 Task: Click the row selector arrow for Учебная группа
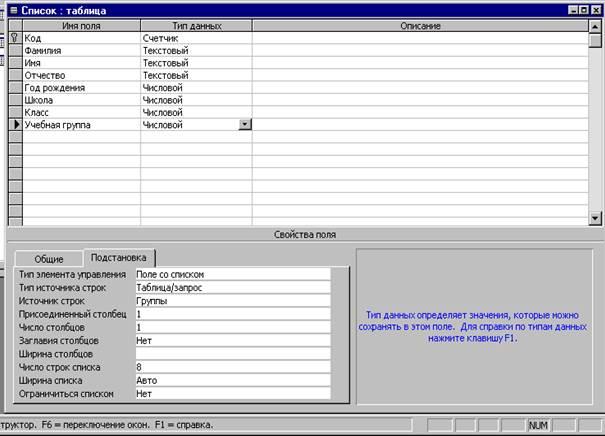pos(15,126)
